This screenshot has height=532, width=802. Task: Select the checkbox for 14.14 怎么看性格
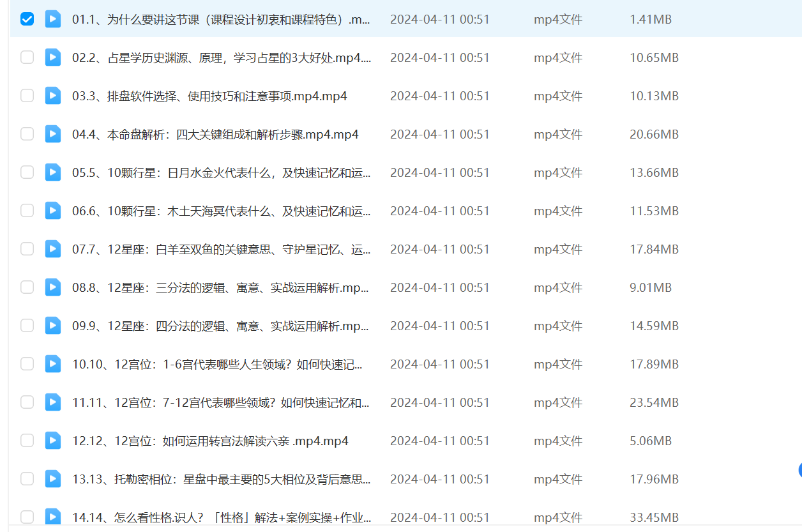tap(27, 517)
